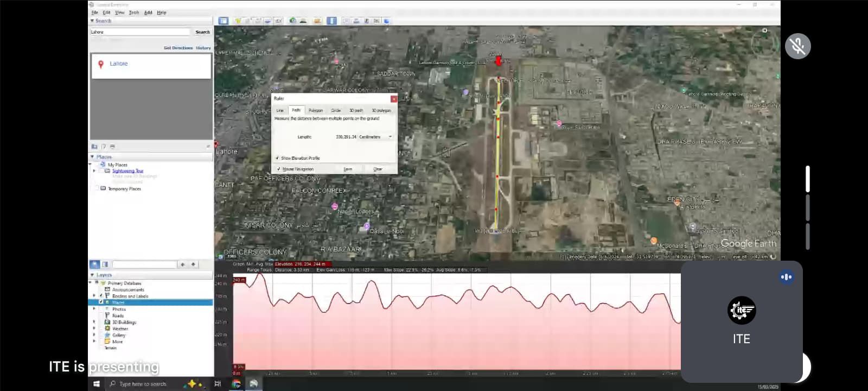Click the print icon under search results
This screenshot has height=391, width=868.
112,147
